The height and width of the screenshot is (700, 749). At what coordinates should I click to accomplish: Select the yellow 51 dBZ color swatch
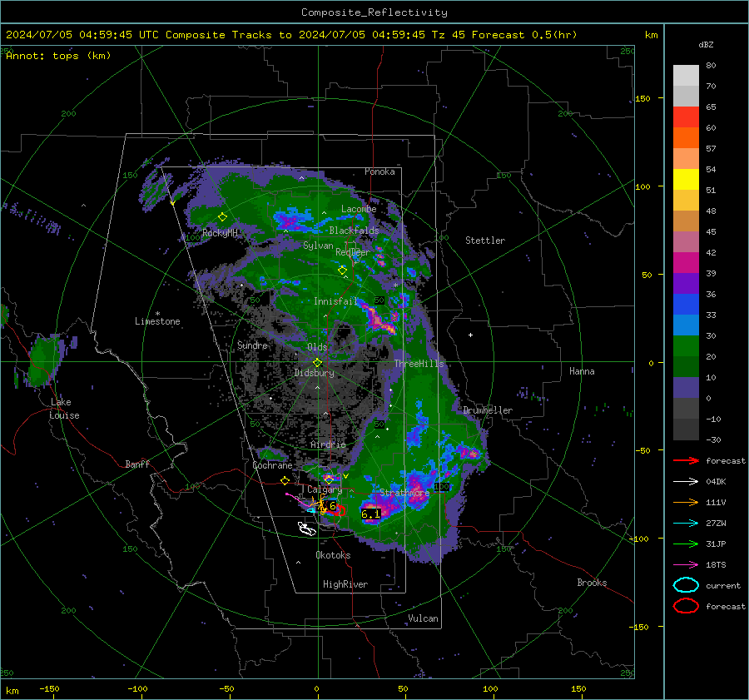click(x=686, y=180)
